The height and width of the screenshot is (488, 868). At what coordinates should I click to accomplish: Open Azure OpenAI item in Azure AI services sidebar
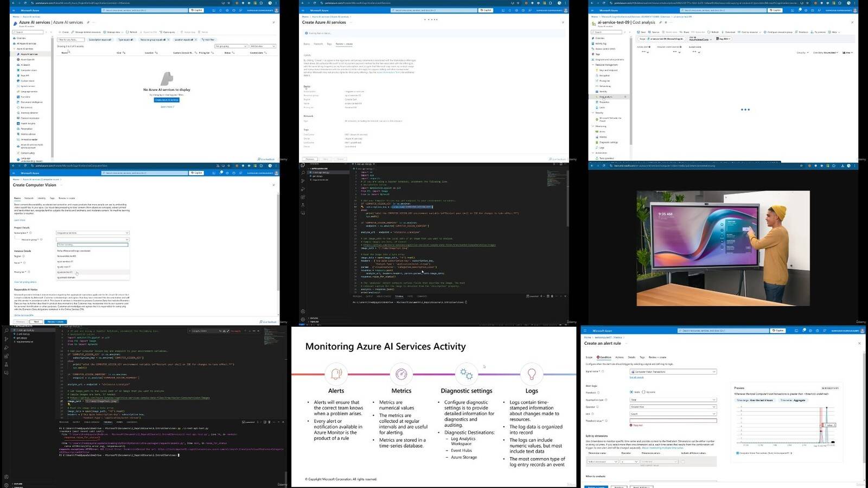27,59
